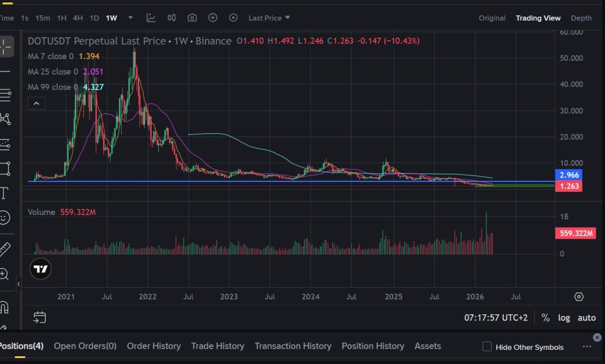Screen dimensions: 605x364
Task: Open the Depth chart tab
Action: (x=581, y=18)
